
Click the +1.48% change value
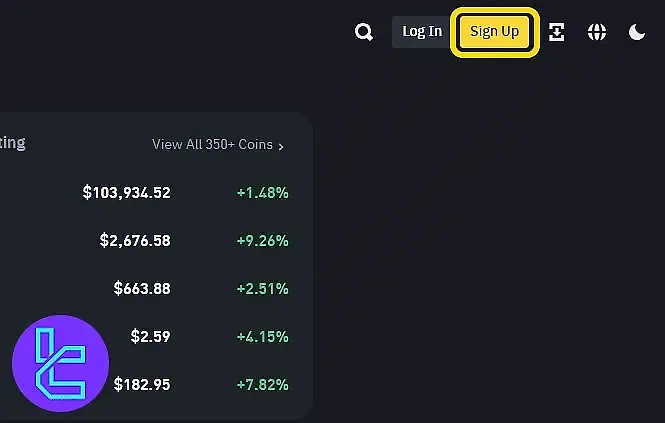pos(262,192)
